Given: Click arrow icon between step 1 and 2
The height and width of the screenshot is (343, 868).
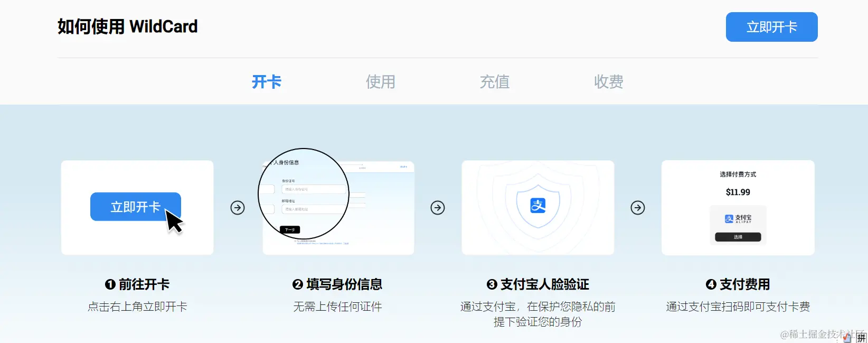Looking at the screenshot, I should click(238, 208).
